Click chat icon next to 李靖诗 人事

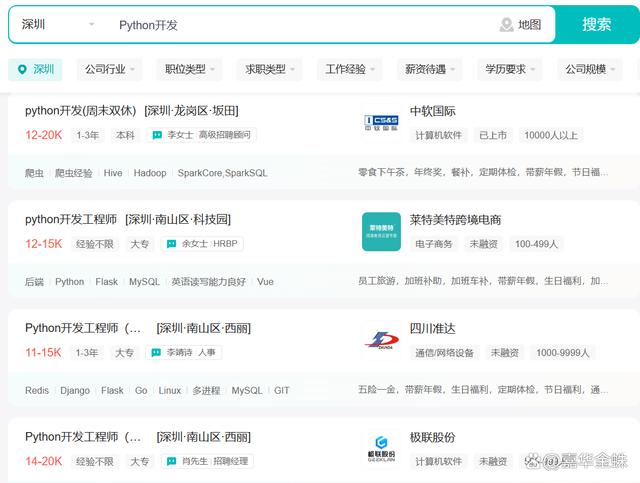[x=156, y=353]
